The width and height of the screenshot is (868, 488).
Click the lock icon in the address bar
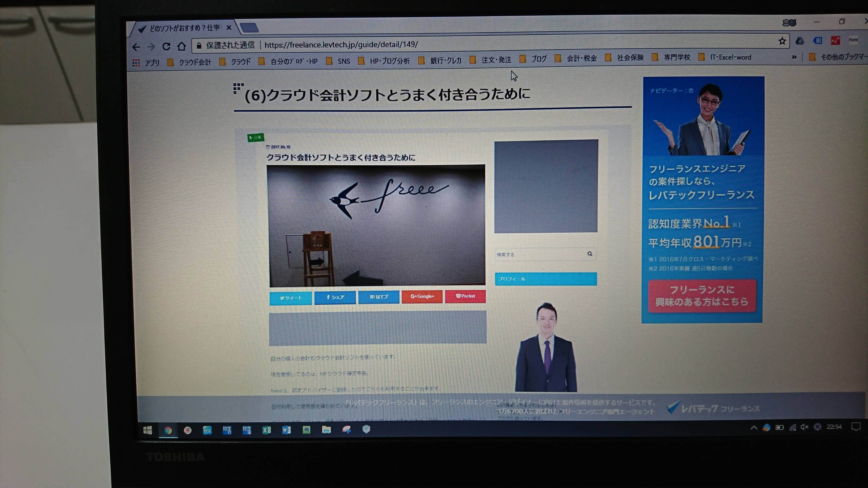(x=199, y=45)
